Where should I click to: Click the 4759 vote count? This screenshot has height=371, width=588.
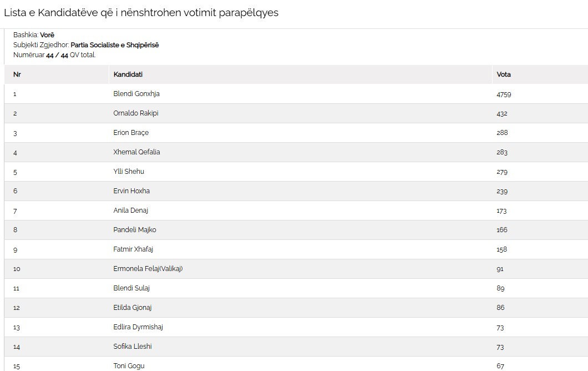click(504, 94)
